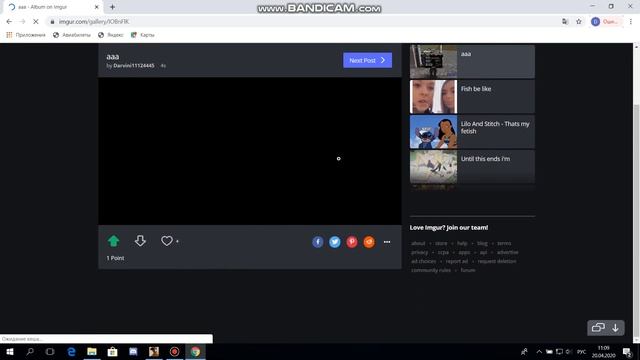
Task: Downvote the post with the down arrow
Action: pos(140,241)
